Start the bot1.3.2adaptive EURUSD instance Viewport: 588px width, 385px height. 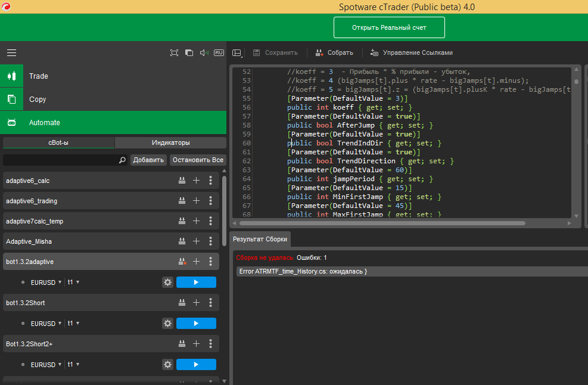pos(196,282)
